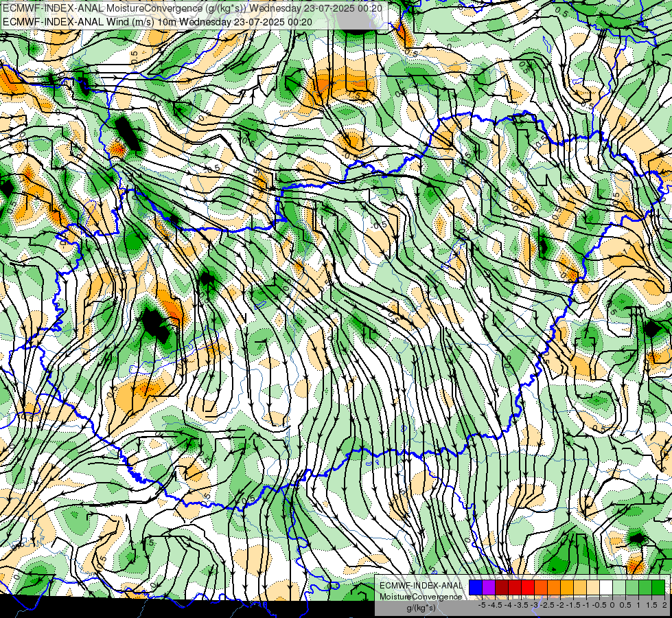Click the legend's ECMWF-INDEX-ANAL label
The image size is (672, 618).
point(421,586)
